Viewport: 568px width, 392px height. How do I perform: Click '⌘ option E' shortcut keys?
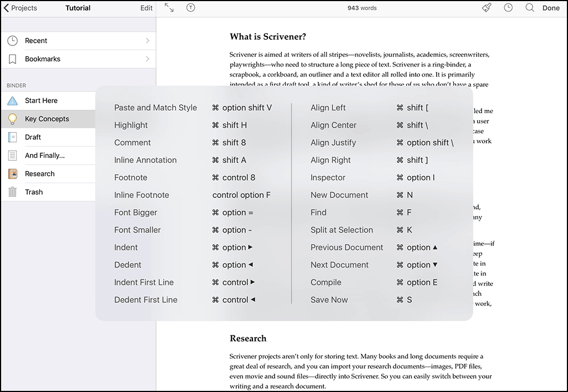click(417, 282)
